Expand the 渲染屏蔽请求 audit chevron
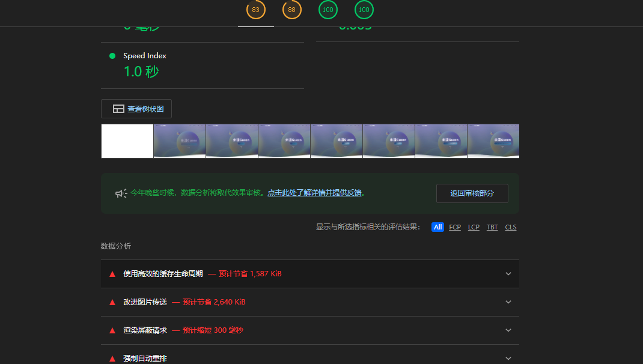The image size is (643, 364). 508,330
